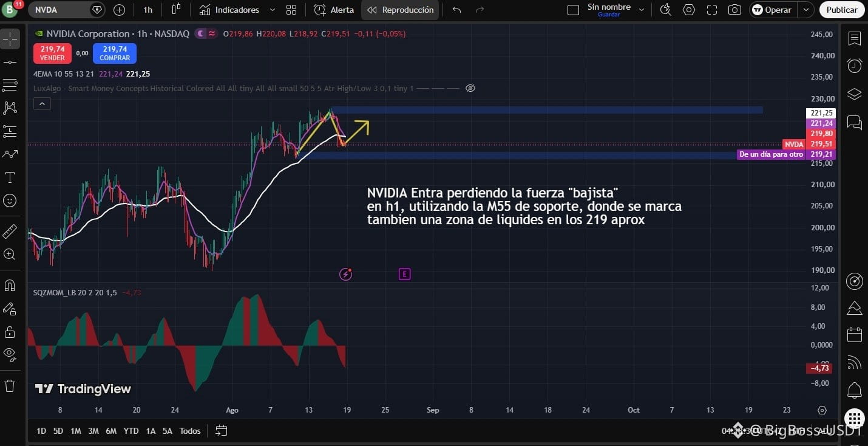Screen dimensions: 868x446
Task: Redo the last undone action
Action: pyautogui.click(x=480, y=10)
